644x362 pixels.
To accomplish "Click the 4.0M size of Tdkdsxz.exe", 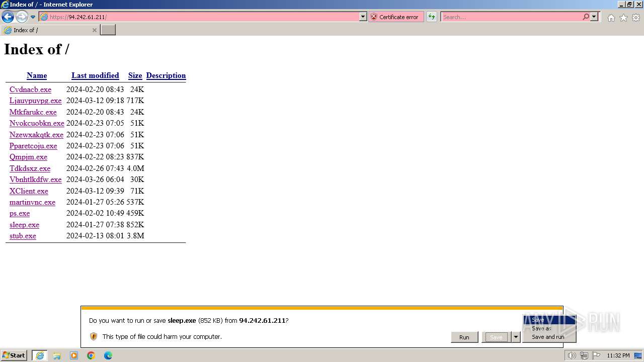I will click(x=135, y=168).
